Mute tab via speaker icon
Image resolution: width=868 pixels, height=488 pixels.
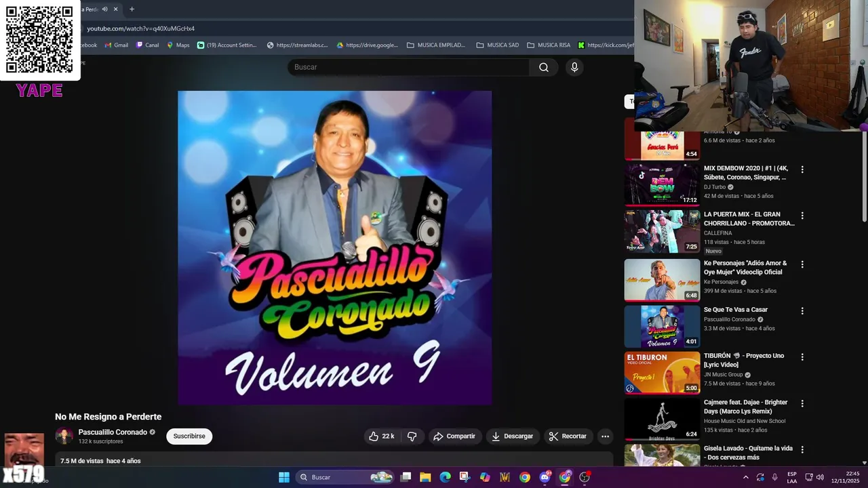pyautogui.click(x=104, y=9)
